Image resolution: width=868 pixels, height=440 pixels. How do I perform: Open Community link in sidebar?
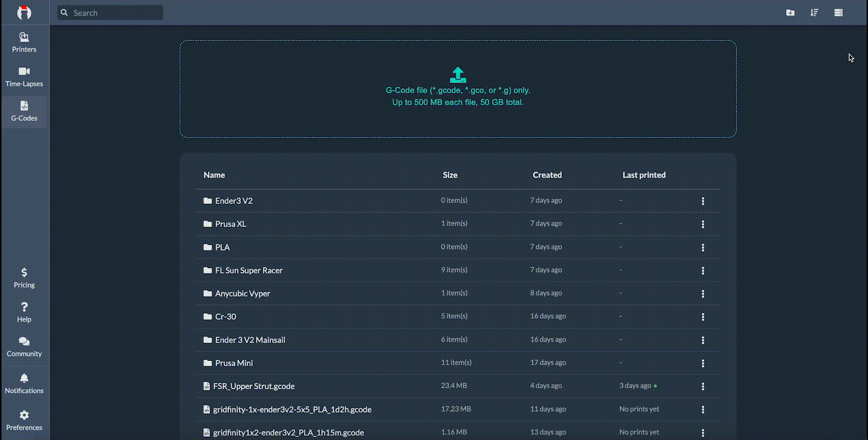coord(24,347)
